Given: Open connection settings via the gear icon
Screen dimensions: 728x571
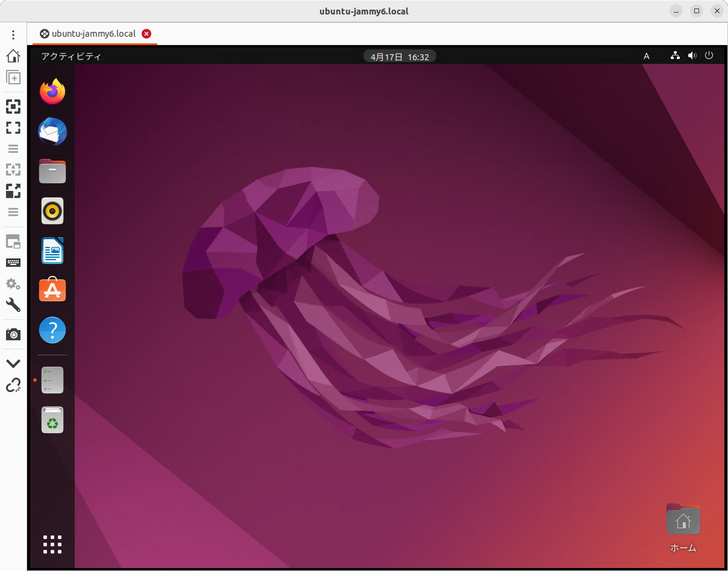Looking at the screenshot, I should (13, 284).
